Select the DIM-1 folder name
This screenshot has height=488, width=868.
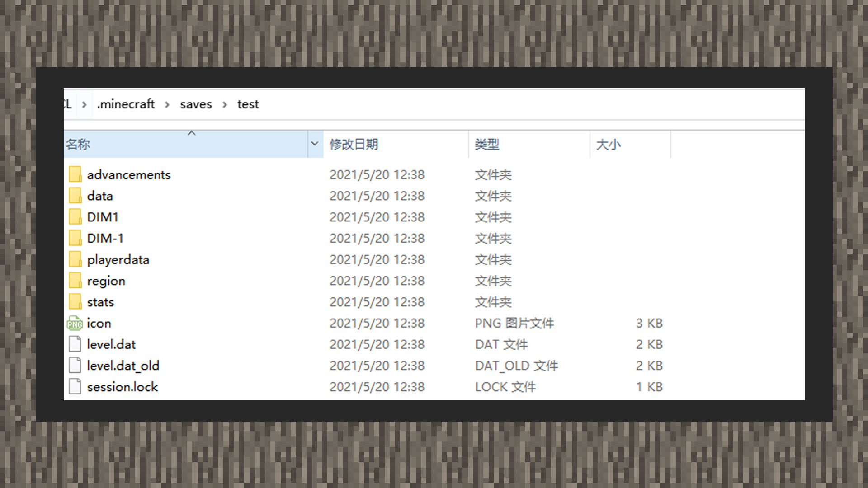(x=105, y=239)
